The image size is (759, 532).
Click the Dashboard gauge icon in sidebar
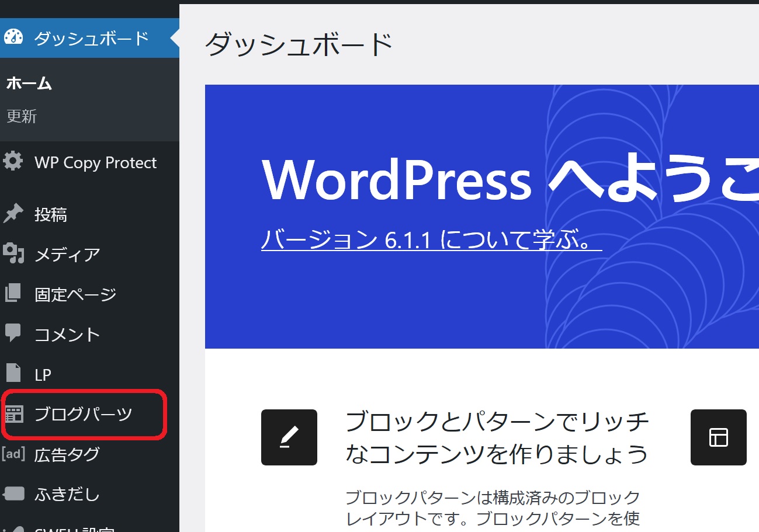click(13, 38)
